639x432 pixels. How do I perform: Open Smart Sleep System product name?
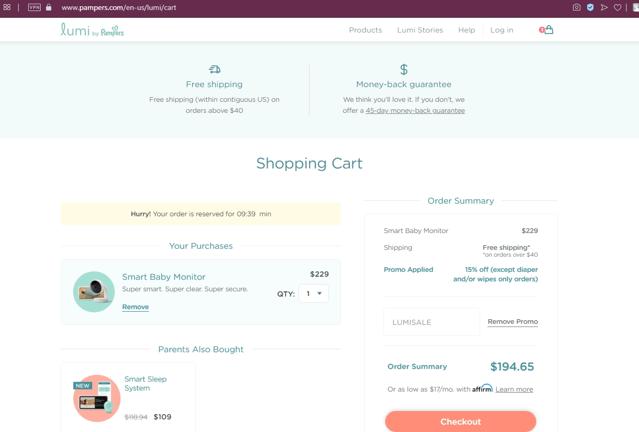point(145,384)
